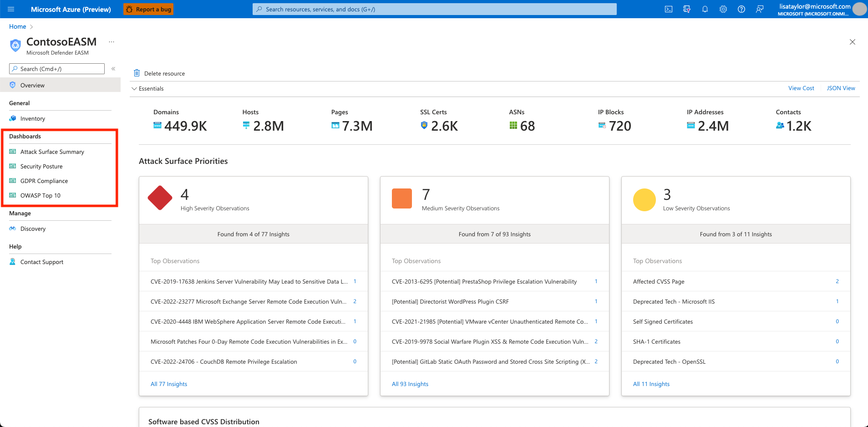This screenshot has height=427, width=868.
Task: Open the ContosoEASM ellipsis more options
Action: 112,42
